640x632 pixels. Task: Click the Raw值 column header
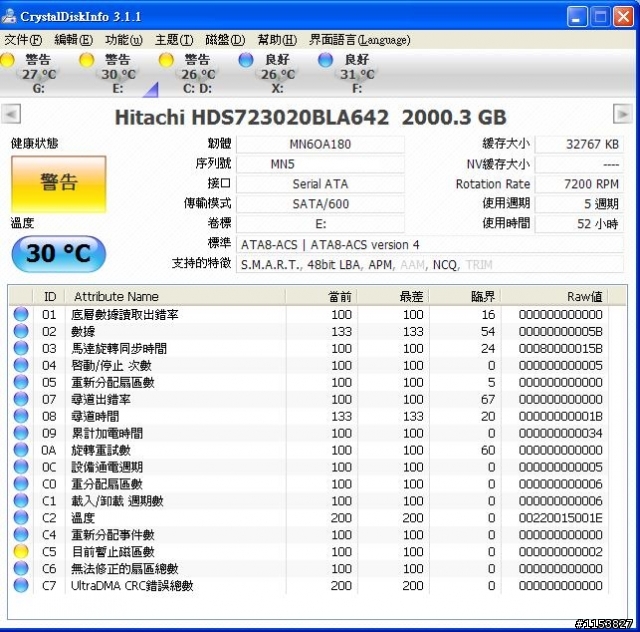click(x=555, y=296)
